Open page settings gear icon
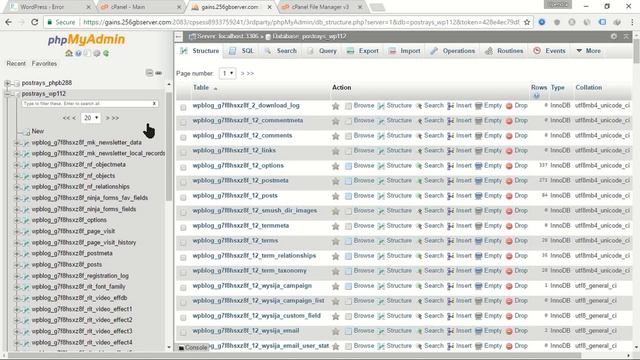Viewport: 640px width, 360px height. pyautogui.click(x=614, y=36)
